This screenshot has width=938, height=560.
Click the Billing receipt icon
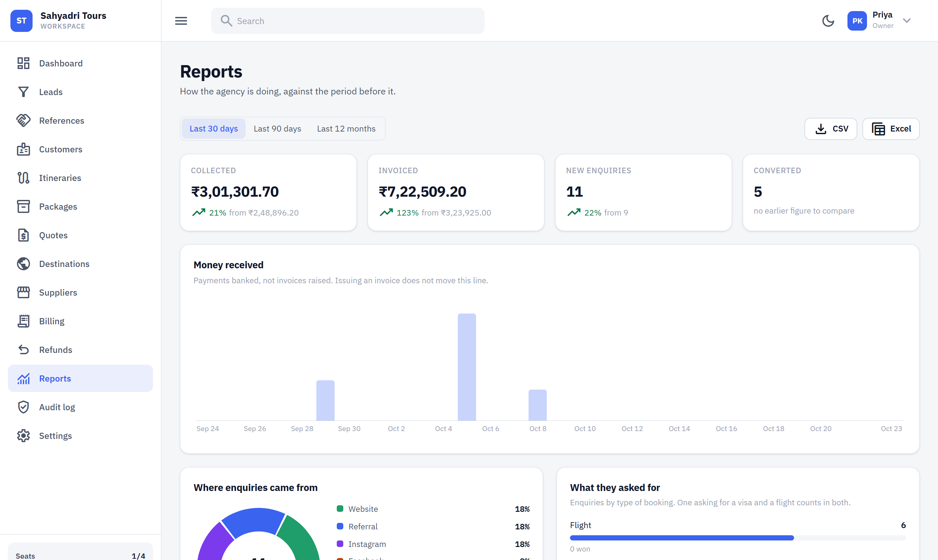coord(23,321)
